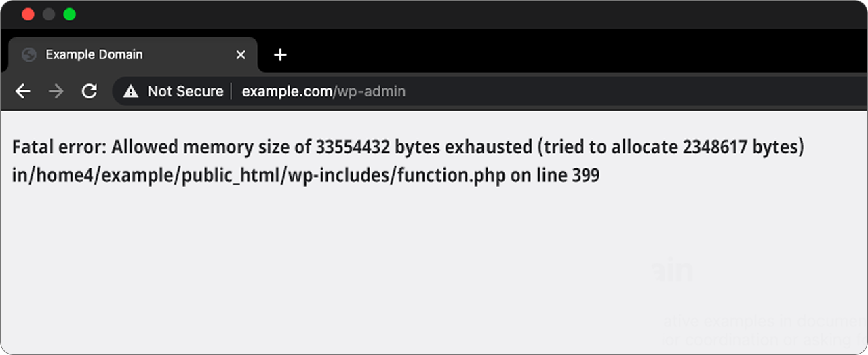
Task: Click the green fullscreen window button
Action: 69,14
